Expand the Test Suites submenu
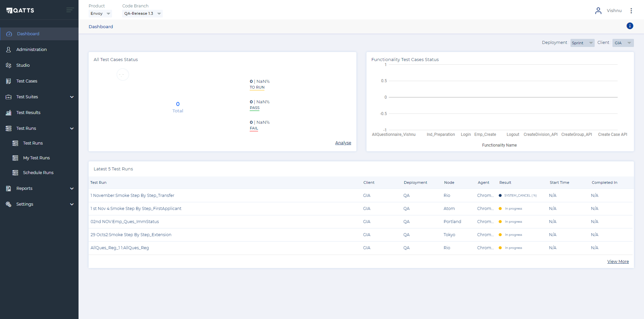The width and height of the screenshot is (644, 319). pos(72,97)
